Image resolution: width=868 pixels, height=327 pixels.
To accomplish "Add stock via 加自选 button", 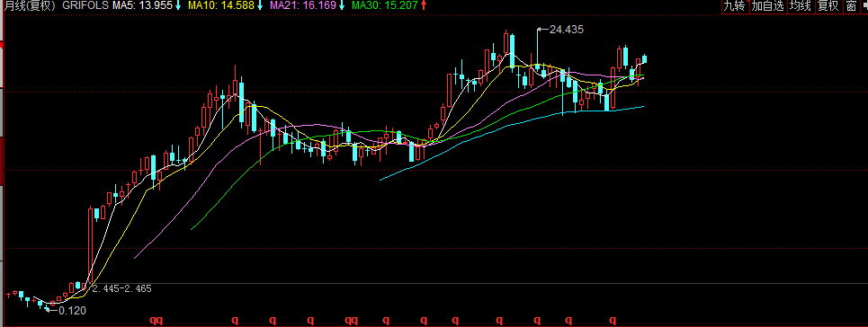I will click(768, 6).
